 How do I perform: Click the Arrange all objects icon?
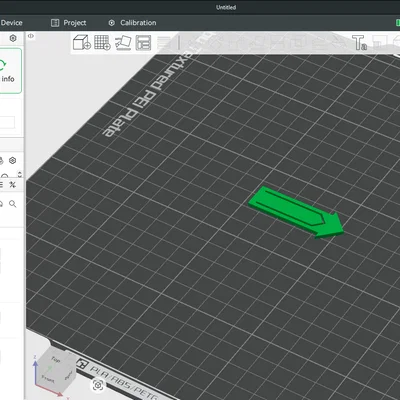pyautogui.click(x=143, y=43)
